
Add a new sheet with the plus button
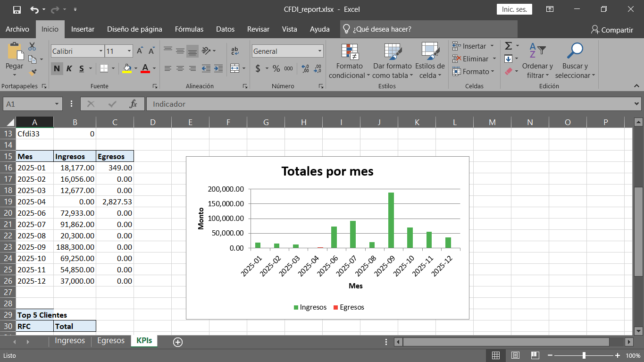(x=177, y=341)
